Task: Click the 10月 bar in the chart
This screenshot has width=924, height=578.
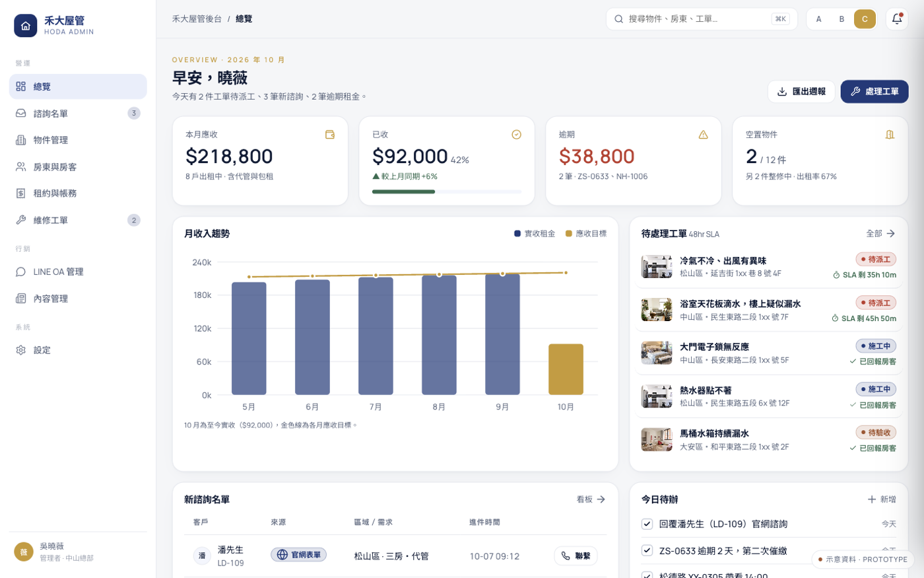Action: coord(566,369)
